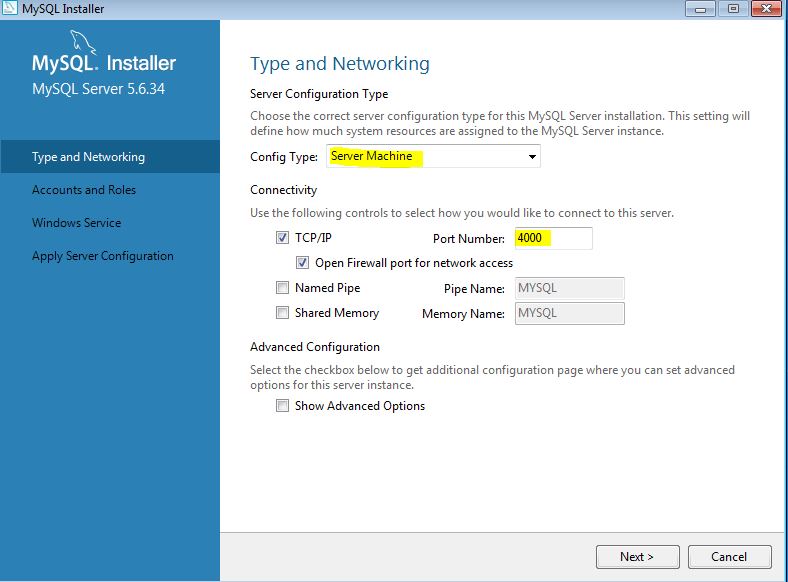Click the Cancel button

coord(729,557)
